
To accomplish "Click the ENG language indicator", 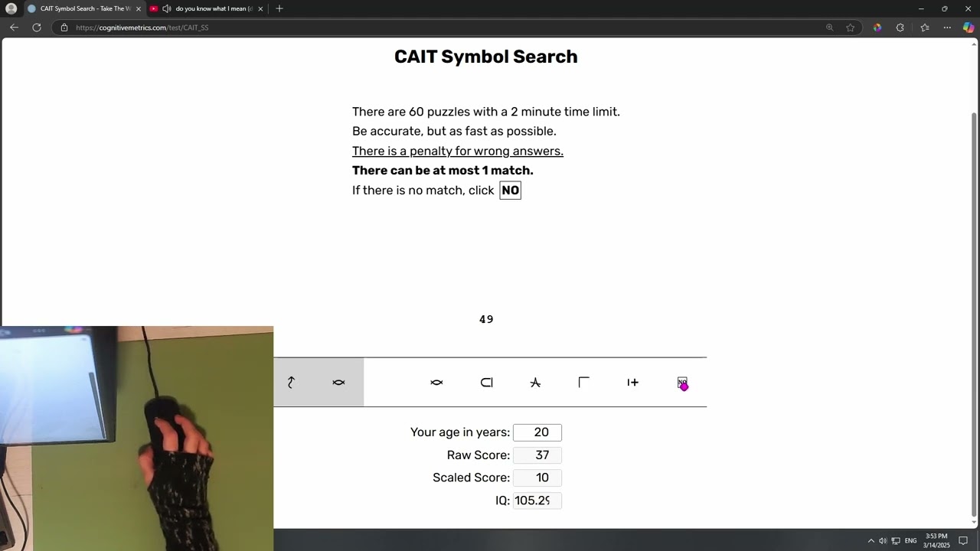I will click(910, 541).
